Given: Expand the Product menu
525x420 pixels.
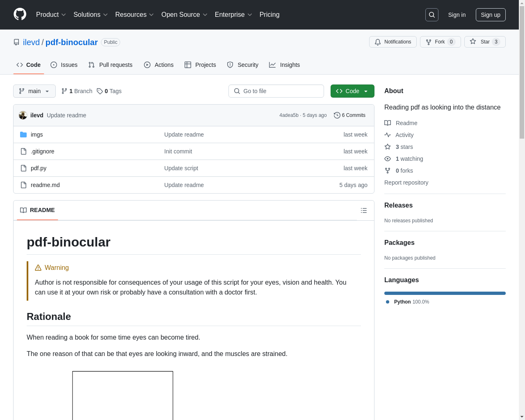Looking at the screenshot, I should coord(51,15).
